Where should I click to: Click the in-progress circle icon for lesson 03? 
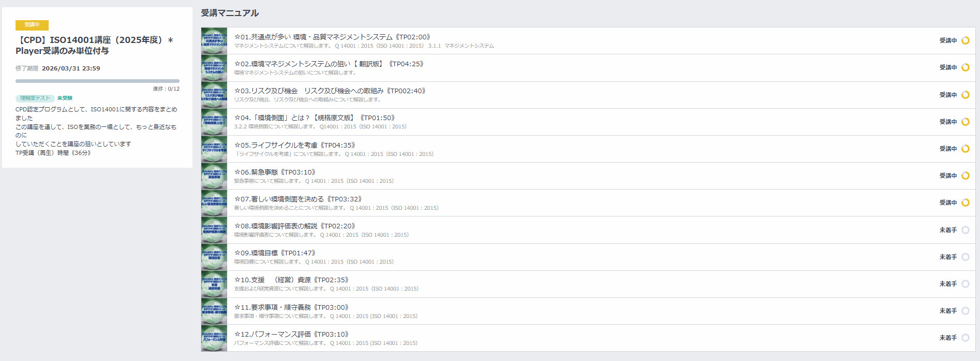(965, 95)
